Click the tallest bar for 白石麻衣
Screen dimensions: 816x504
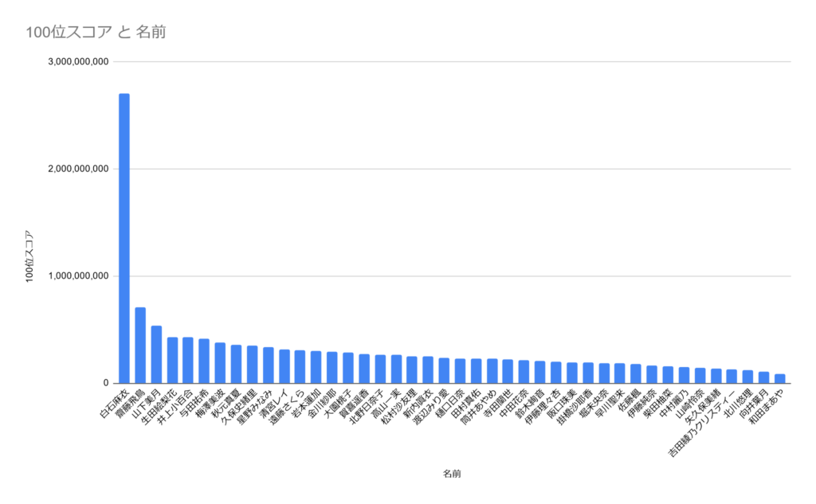pyautogui.click(x=124, y=238)
